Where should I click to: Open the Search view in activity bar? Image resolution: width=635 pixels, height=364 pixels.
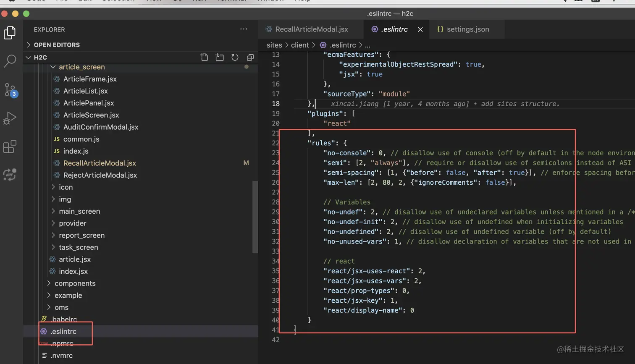10,61
